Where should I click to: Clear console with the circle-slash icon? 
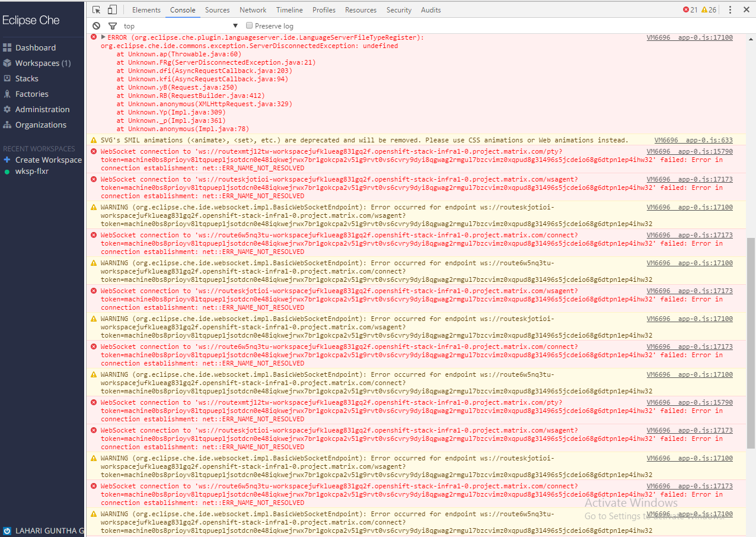96,26
